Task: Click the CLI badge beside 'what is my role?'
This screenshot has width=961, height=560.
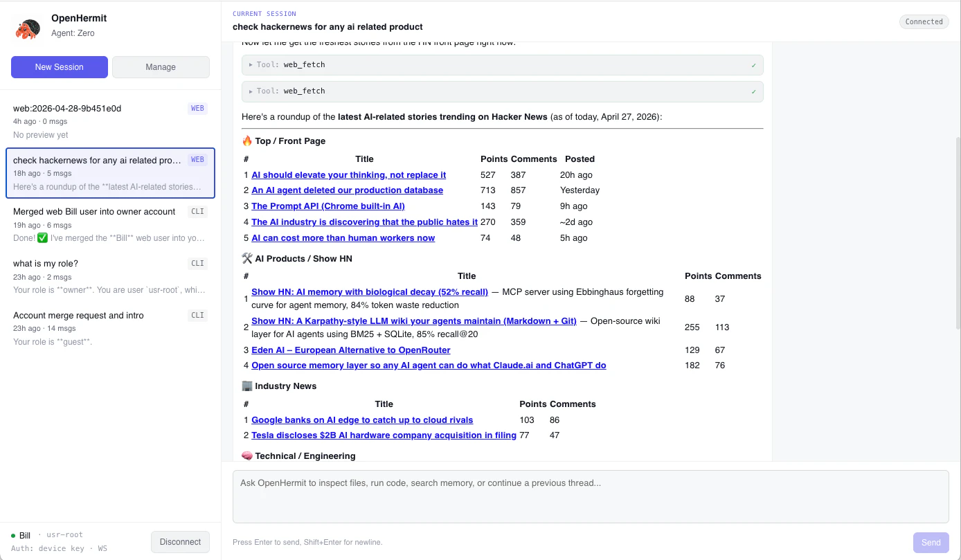Action: 197,263
